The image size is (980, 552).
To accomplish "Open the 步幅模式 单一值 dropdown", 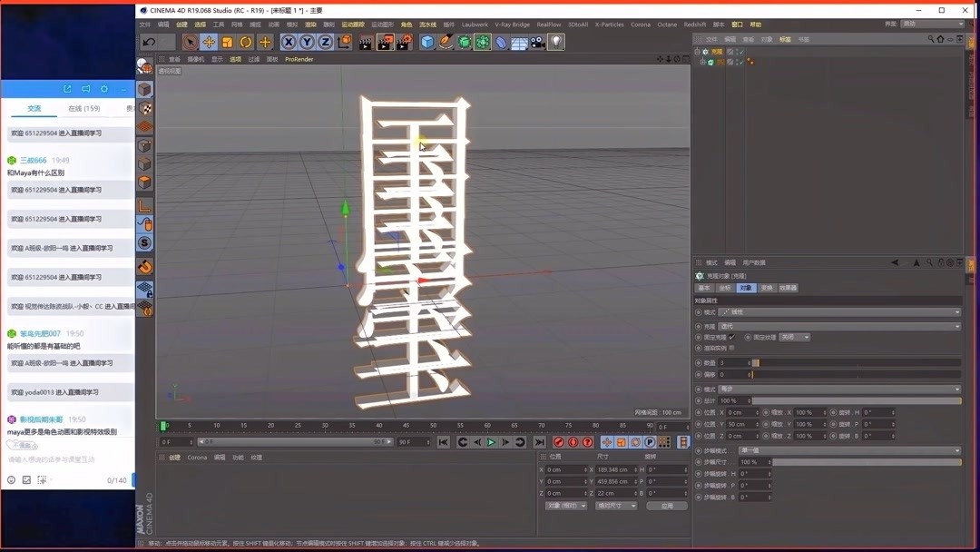I will (x=833, y=450).
